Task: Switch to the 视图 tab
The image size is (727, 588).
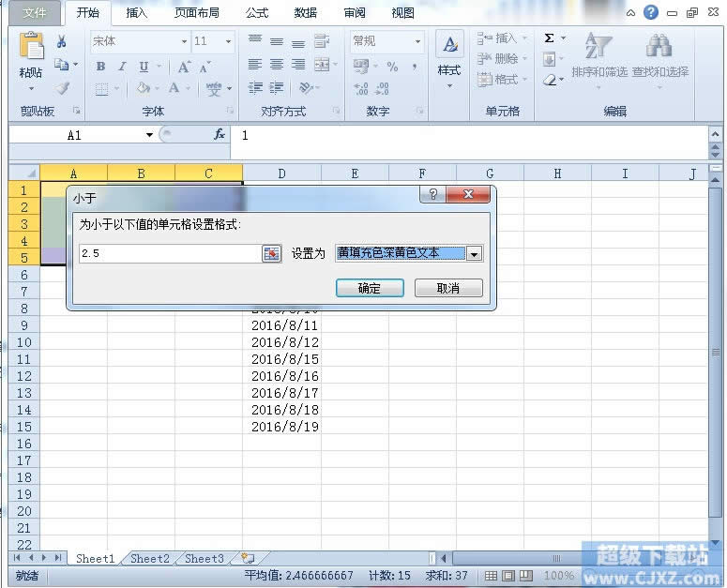Action: [x=403, y=13]
